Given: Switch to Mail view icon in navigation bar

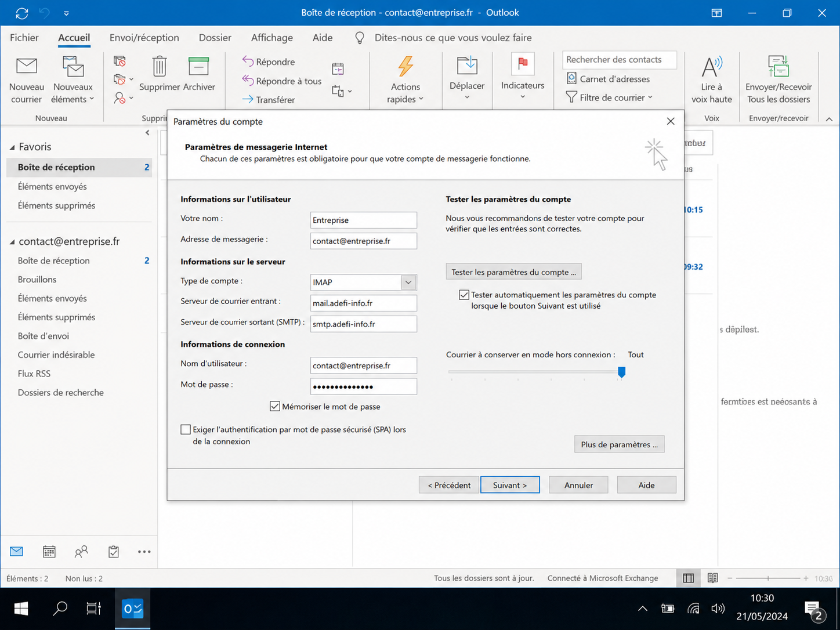Looking at the screenshot, I should pyautogui.click(x=16, y=551).
